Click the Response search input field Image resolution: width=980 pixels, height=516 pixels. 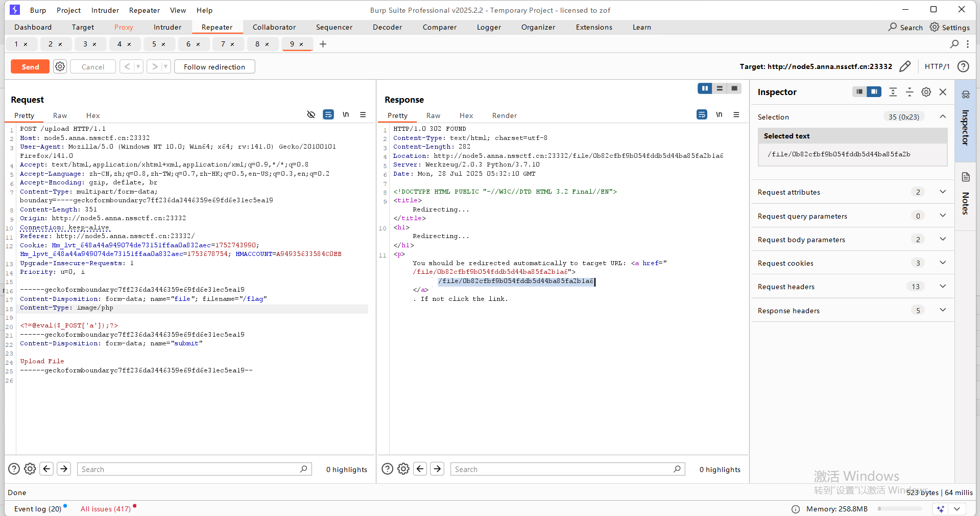tap(568, 469)
